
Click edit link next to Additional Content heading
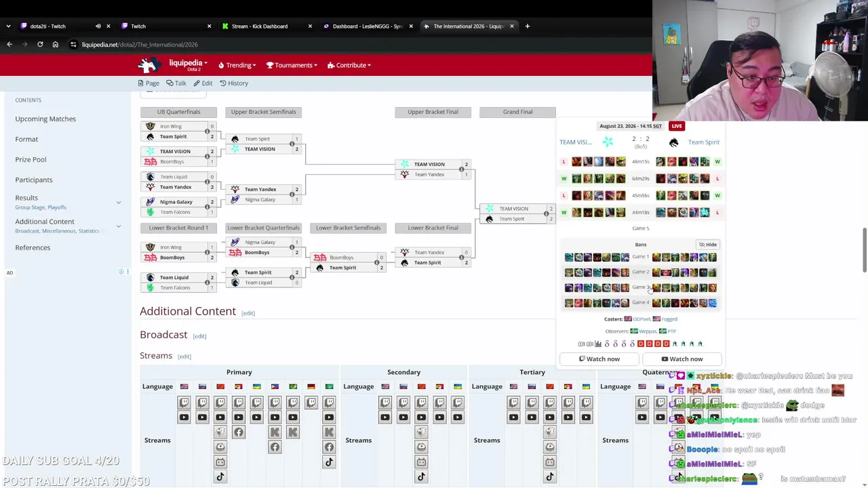[x=248, y=313]
